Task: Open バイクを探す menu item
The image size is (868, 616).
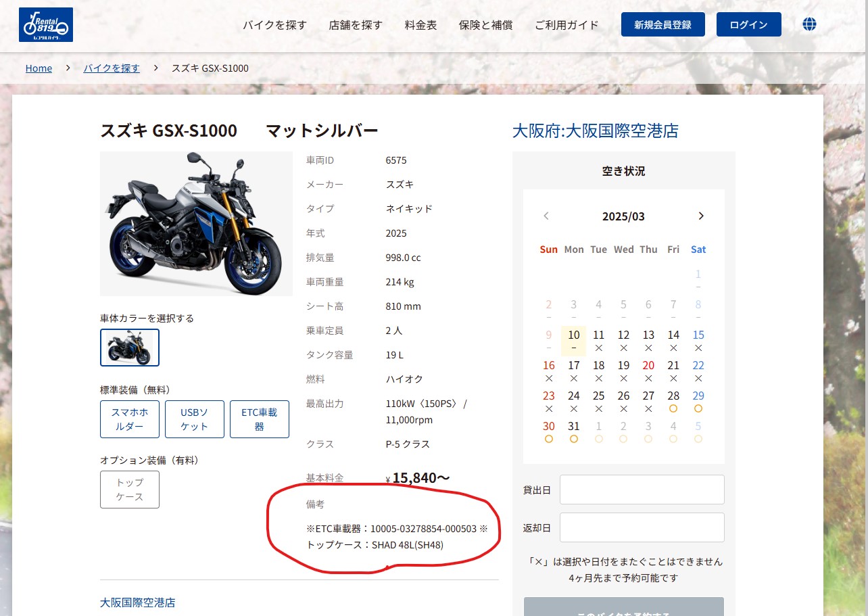Action: tap(274, 25)
